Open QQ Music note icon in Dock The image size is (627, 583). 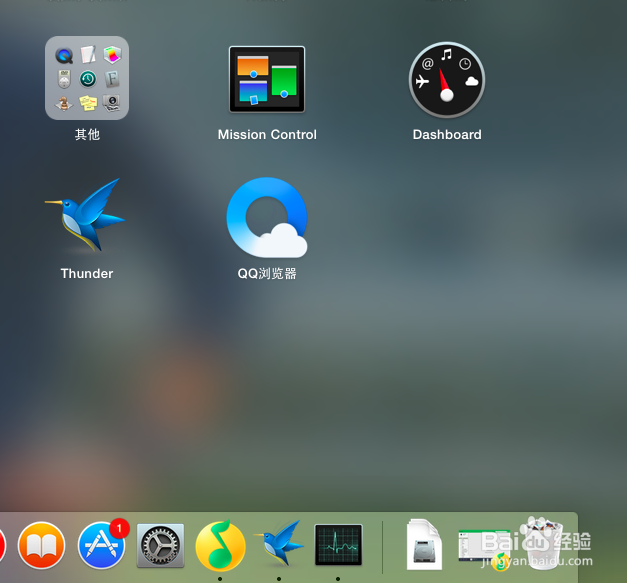[x=220, y=545]
